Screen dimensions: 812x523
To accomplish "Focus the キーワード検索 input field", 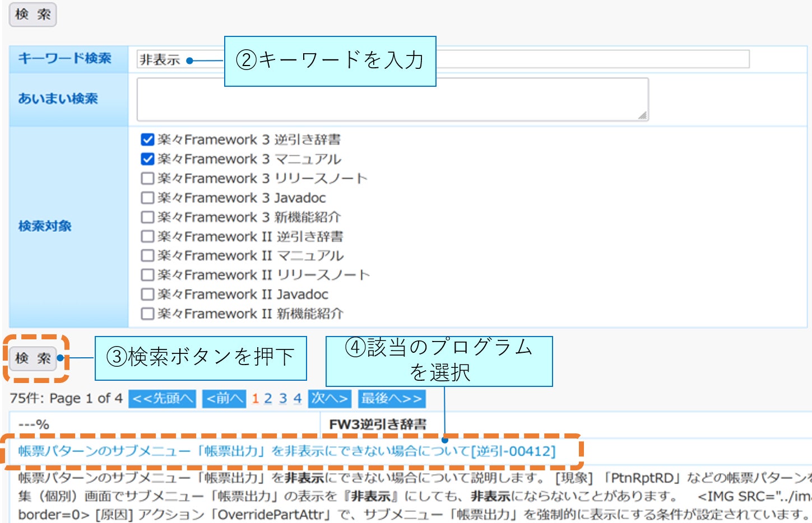I will (x=443, y=59).
